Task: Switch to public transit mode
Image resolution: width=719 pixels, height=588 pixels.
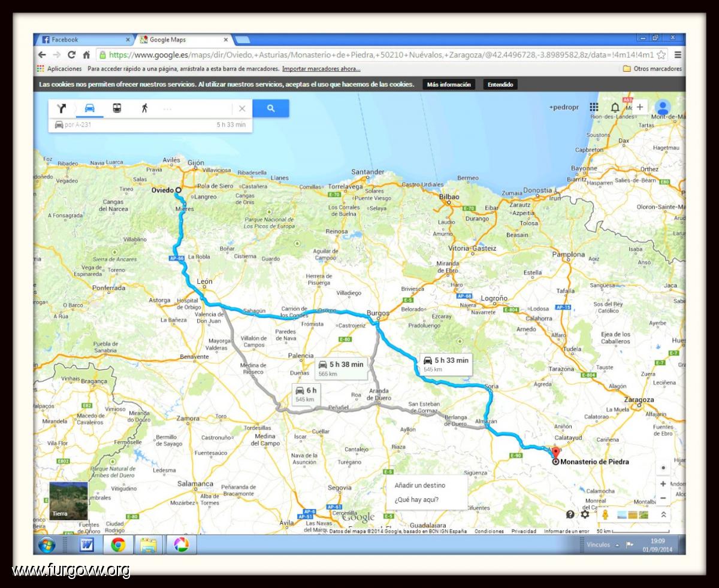Action: tap(117, 108)
